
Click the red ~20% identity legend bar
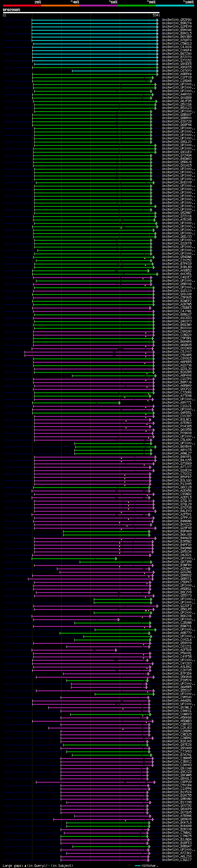[22, 6]
